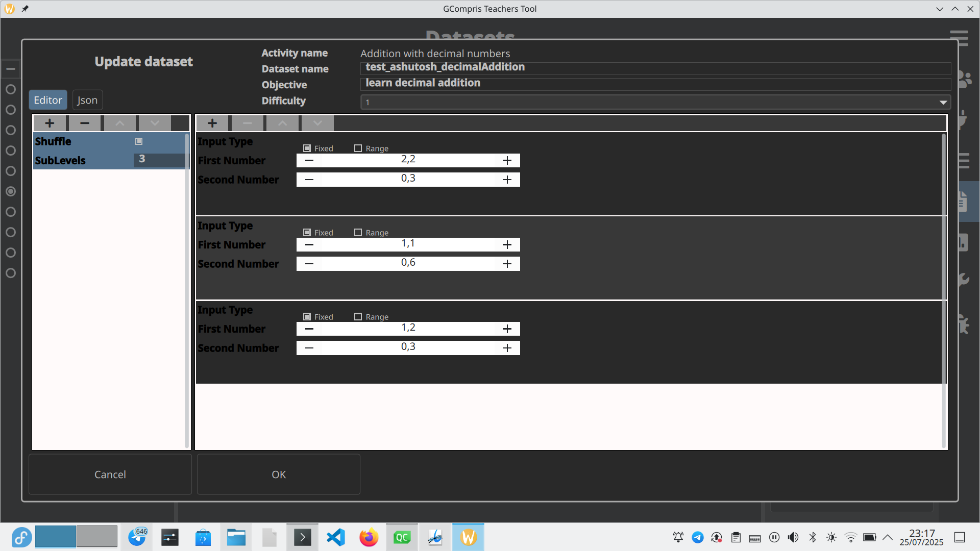Add a new row in left panel toolbar
The height and width of the screenshot is (551, 980).
click(x=50, y=123)
